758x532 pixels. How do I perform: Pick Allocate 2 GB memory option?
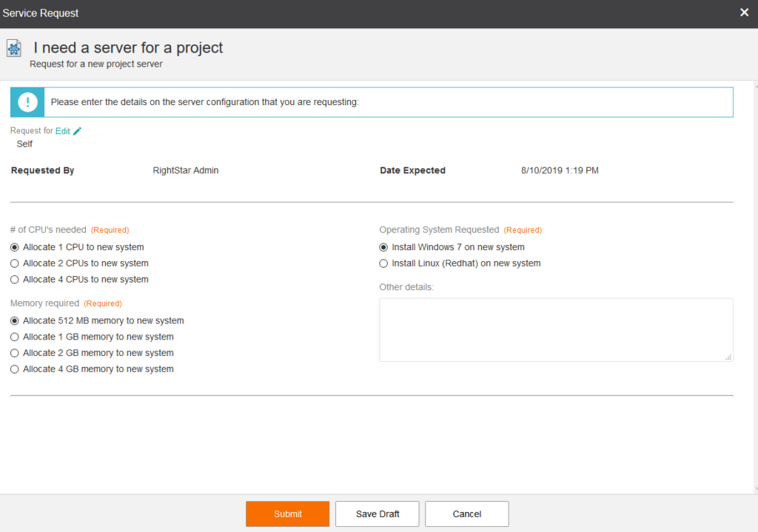pyautogui.click(x=15, y=353)
